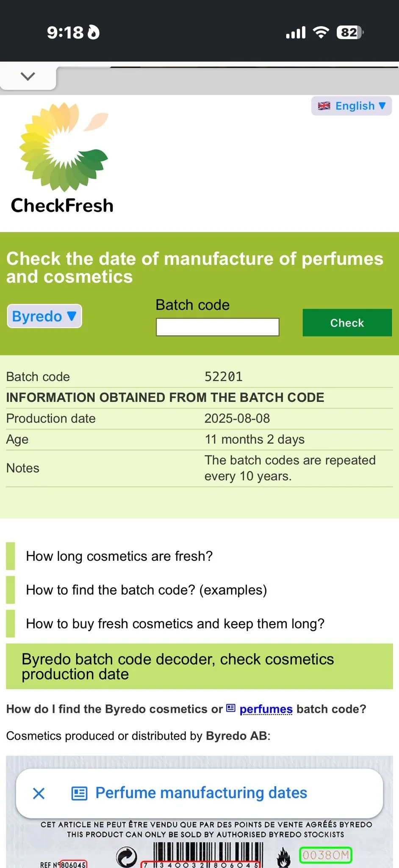Tap the CheckFresh flower logo
Screen dimensions: 399x868
click(64, 147)
